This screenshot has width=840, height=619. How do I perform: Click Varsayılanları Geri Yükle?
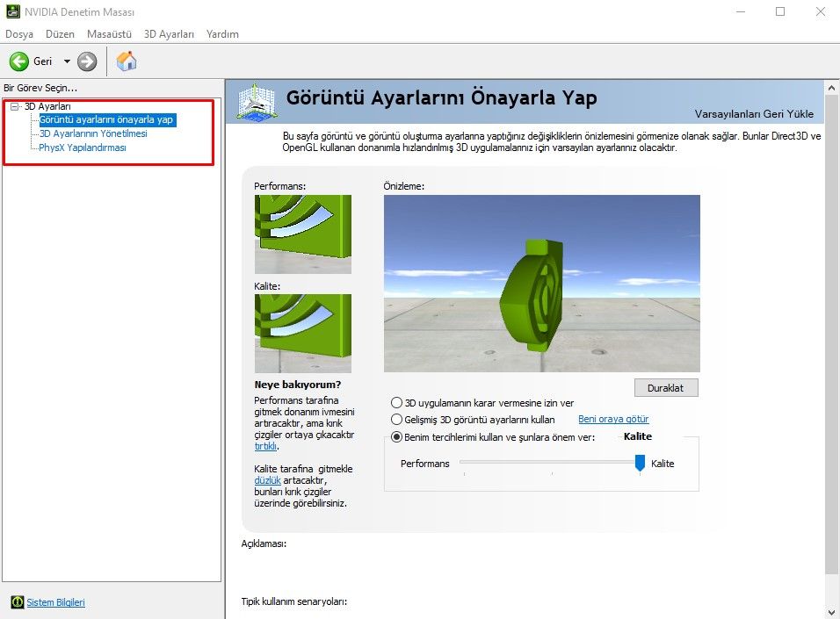pyautogui.click(x=754, y=114)
